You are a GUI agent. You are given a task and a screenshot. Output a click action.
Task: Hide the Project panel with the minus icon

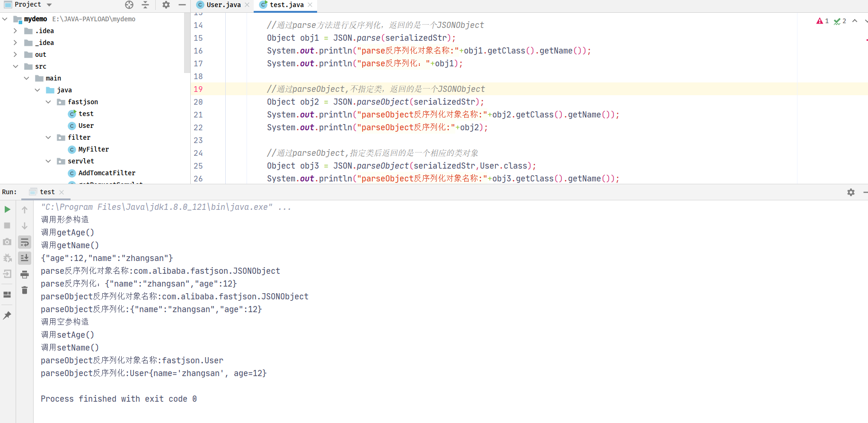[182, 5]
